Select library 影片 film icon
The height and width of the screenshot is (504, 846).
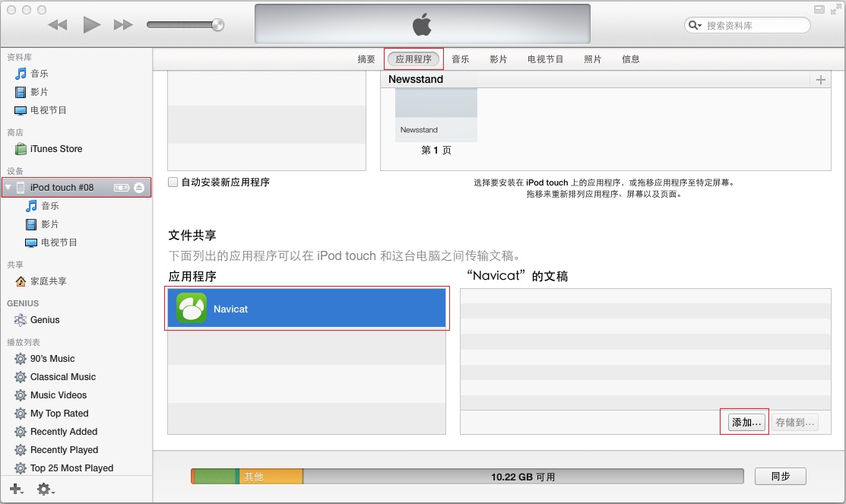coord(21,92)
